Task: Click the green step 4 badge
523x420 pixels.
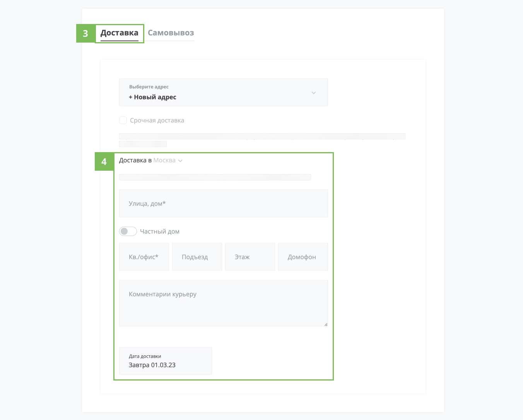Action: [x=104, y=161]
